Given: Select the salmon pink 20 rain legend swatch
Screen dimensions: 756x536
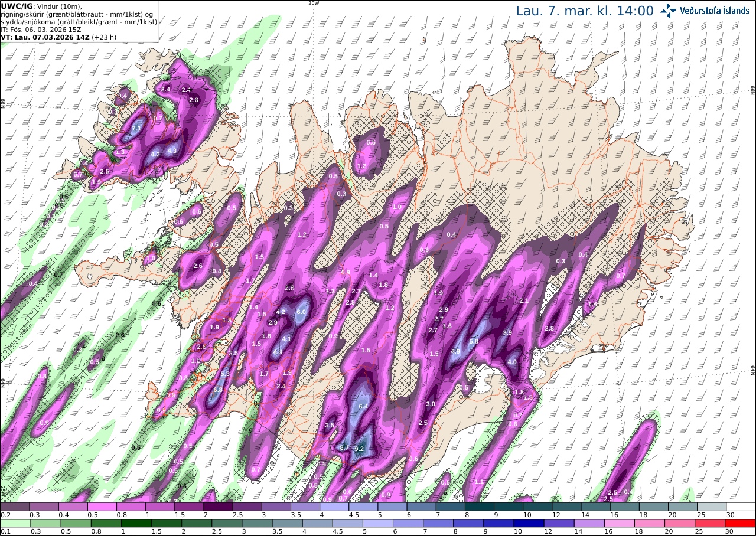Looking at the screenshot, I should coord(680,523).
